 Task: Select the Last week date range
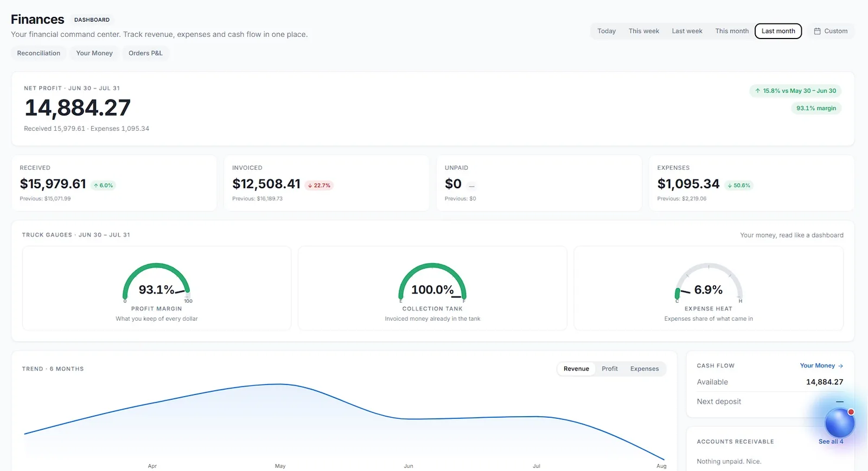pos(687,31)
